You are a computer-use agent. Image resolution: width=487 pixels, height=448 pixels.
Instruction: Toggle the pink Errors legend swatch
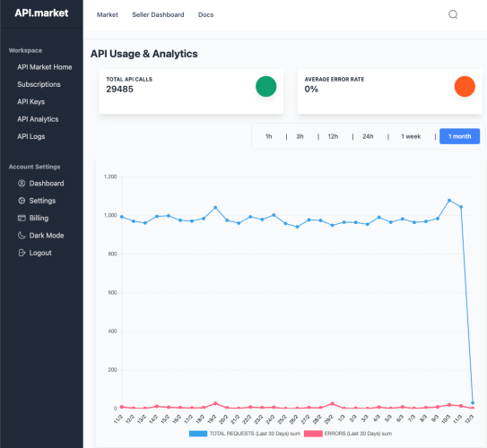coord(313,434)
